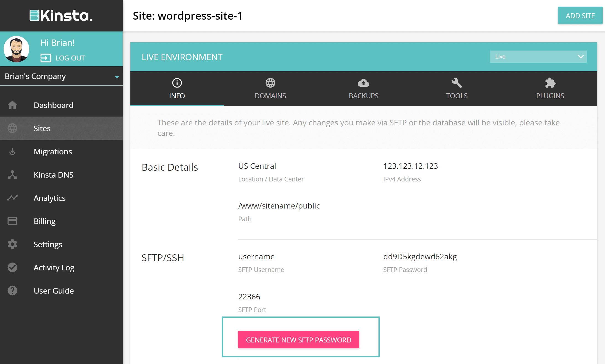Click the User Guide question mark icon
The image size is (605, 364).
tap(12, 291)
